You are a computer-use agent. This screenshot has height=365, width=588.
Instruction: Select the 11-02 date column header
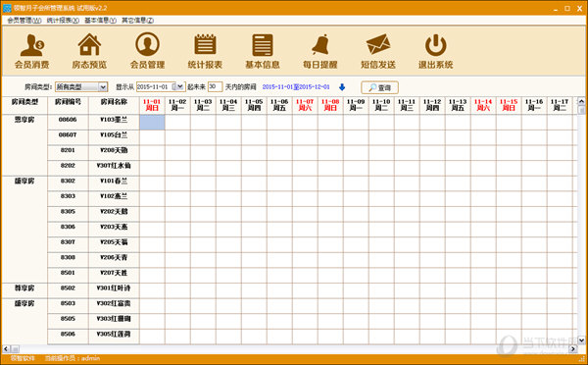177,105
